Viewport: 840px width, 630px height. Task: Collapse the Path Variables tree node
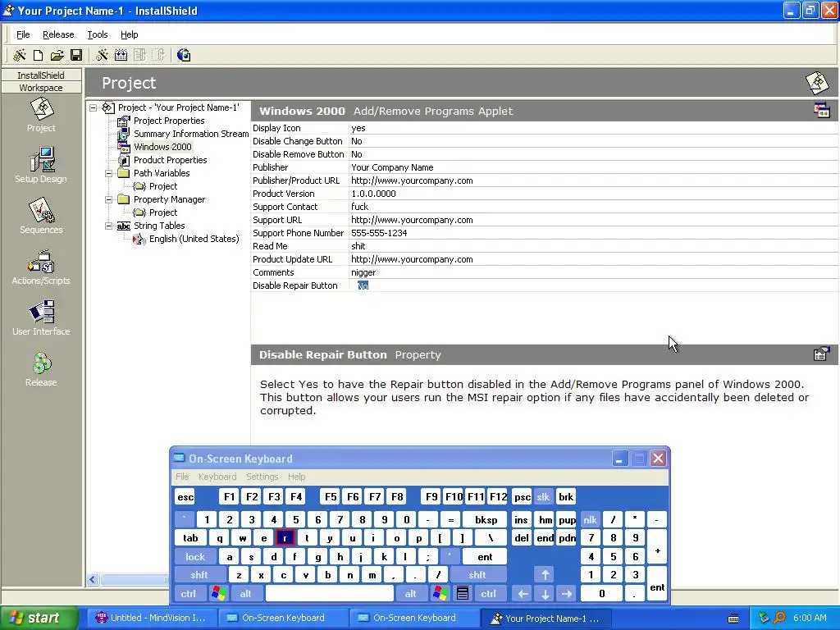coord(109,173)
